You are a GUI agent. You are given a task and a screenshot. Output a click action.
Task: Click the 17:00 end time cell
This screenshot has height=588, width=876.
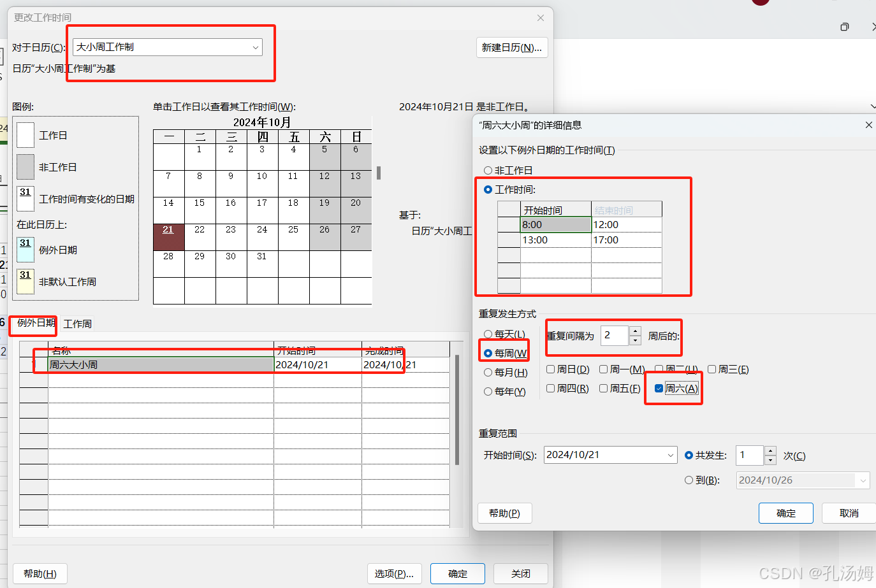pyautogui.click(x=627, y=240)
